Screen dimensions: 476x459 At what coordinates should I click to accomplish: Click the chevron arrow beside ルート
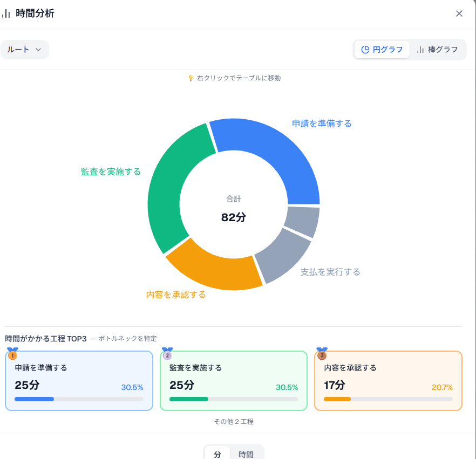38,50
